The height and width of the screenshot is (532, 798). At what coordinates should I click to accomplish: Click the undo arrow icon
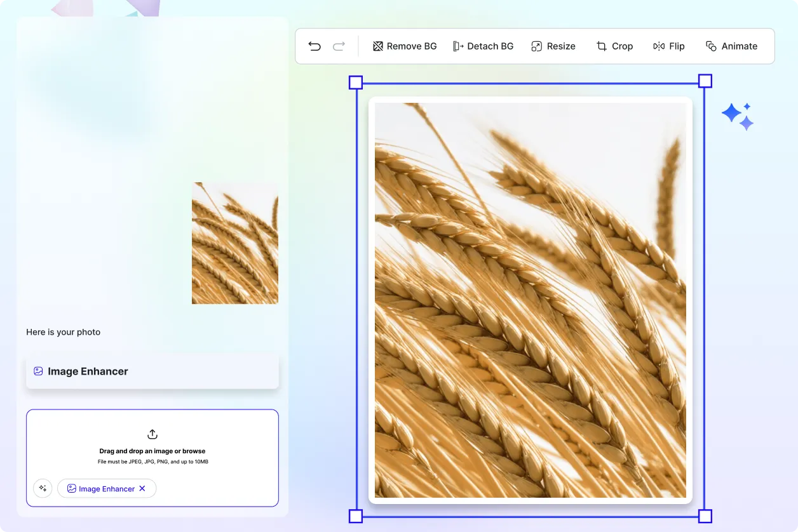pos(314,46)
